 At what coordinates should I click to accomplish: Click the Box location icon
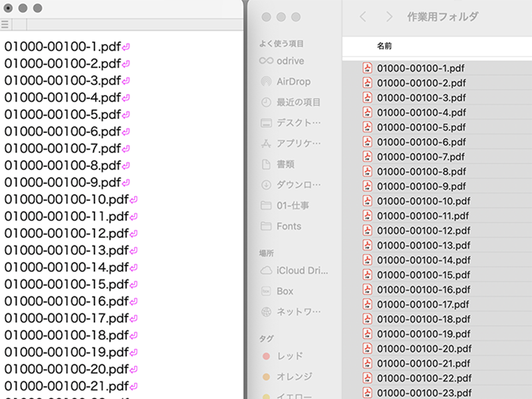(266, 291)
